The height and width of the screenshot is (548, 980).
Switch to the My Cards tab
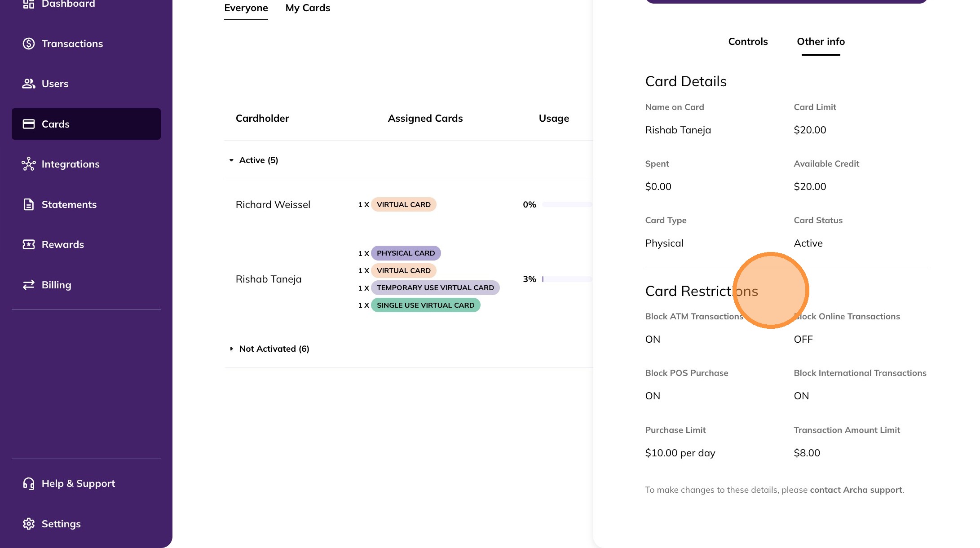[308, 8]
